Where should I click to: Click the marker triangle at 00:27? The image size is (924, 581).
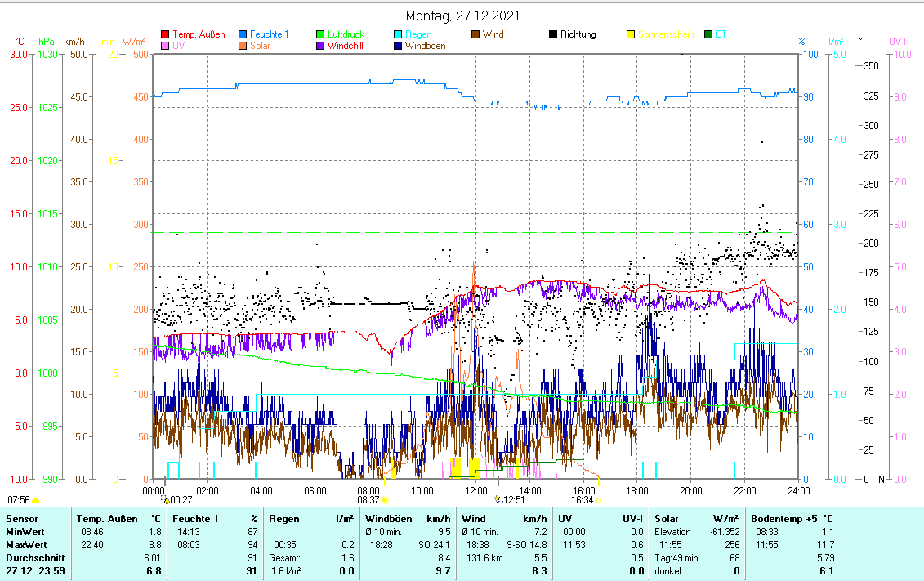[x=167, y=499]
